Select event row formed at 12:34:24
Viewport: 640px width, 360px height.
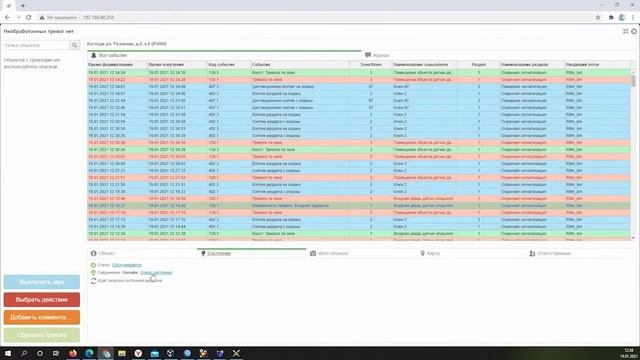coord(359,73)
